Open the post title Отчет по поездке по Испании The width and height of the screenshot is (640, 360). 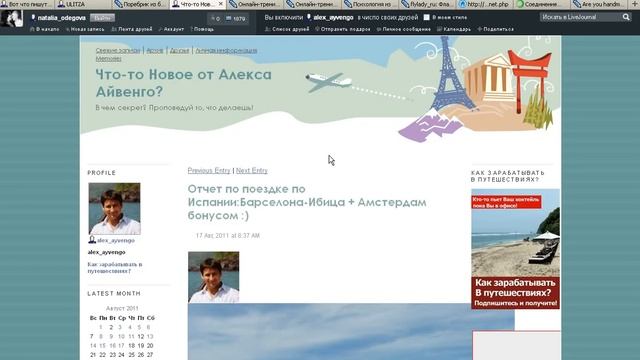point(307,202)
